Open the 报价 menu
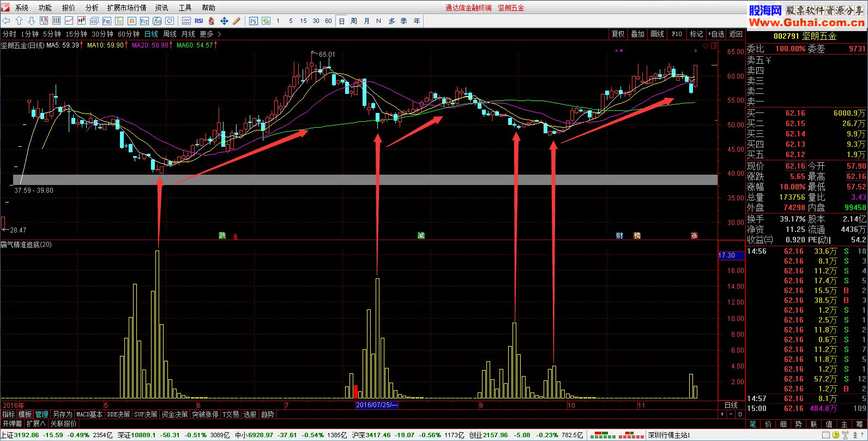 [69, 8]
